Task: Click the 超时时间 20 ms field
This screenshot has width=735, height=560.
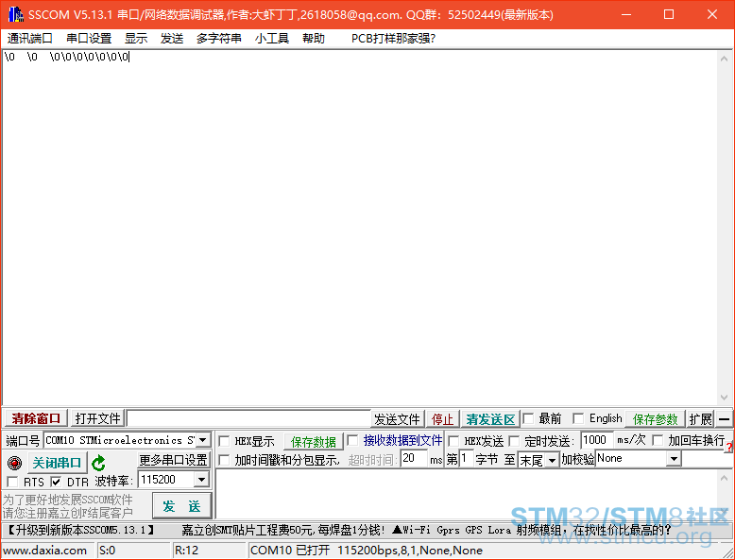Action: coord(414,459)
